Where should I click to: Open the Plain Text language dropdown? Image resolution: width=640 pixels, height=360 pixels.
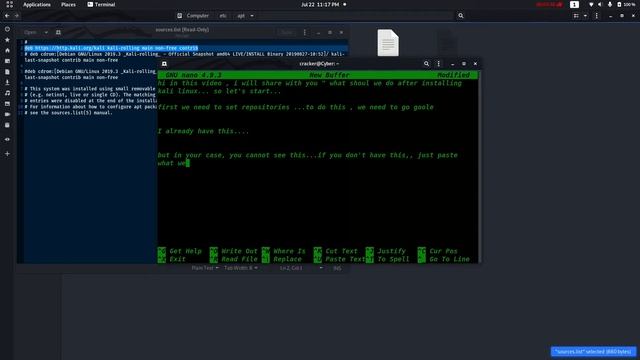pos(205,268)
